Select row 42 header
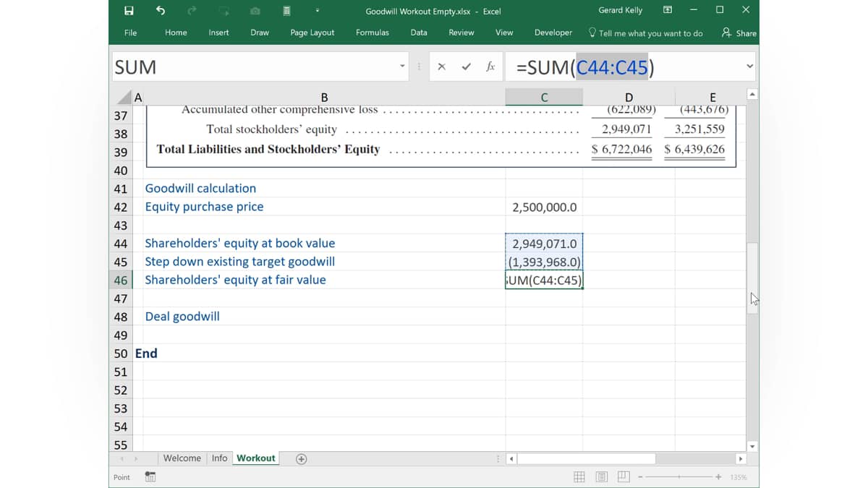This screenshot has width=868, height=488. click(x=121, y=207)
